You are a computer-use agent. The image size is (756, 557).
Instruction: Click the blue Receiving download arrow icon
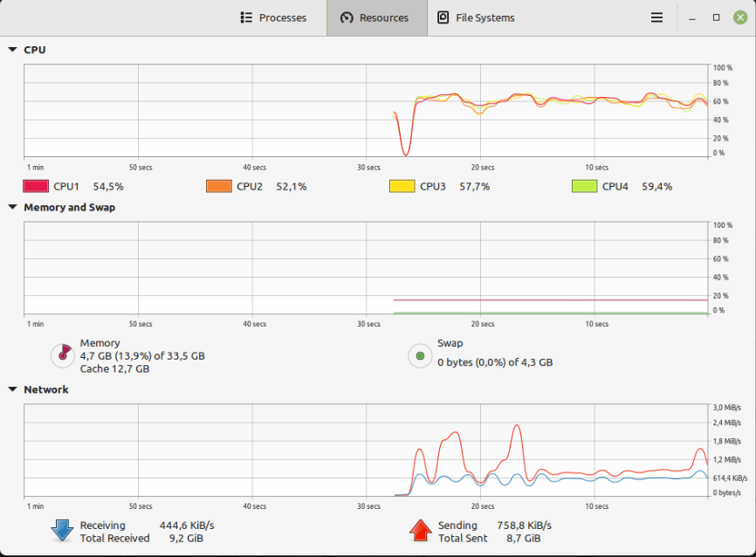[x=62, y=531]
